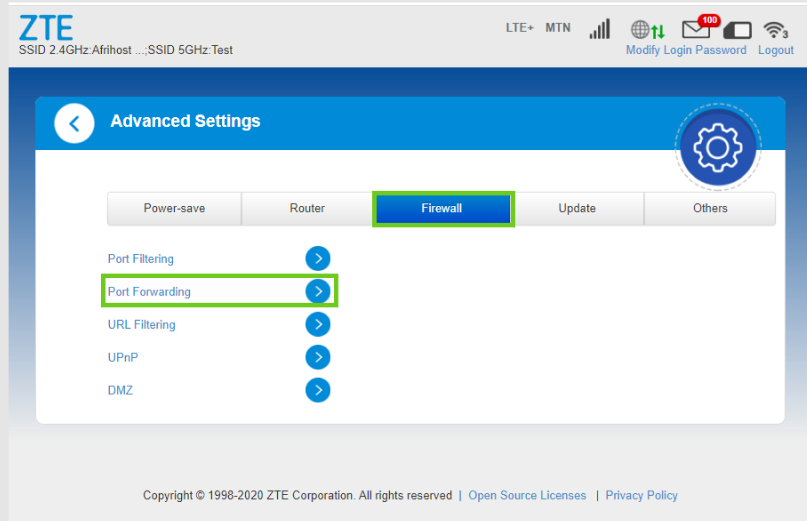Click the back arrow beside Advanced Settings
This screenshot has width=807, height=521.
click(x=74, y=123)
